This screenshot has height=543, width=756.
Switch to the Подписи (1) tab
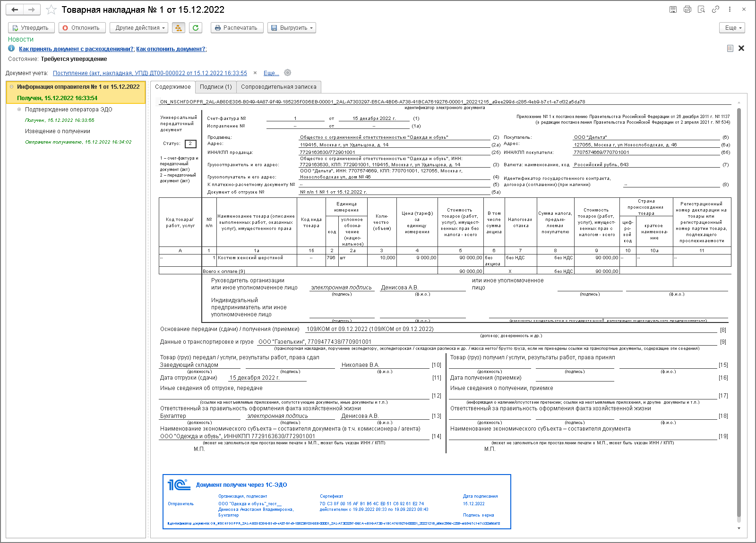[215, 87]
